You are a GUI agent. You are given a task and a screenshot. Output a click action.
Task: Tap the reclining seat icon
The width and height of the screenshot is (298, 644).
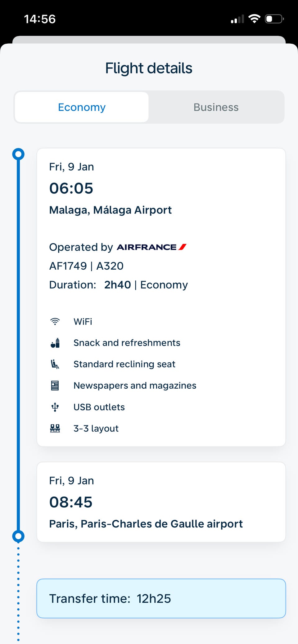click(55, 364)
